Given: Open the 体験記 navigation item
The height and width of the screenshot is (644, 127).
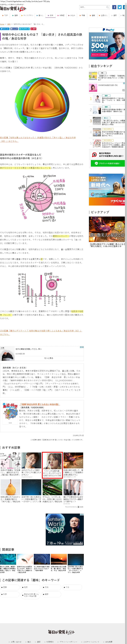Looking at the screenshot, I should click(61, 16).
